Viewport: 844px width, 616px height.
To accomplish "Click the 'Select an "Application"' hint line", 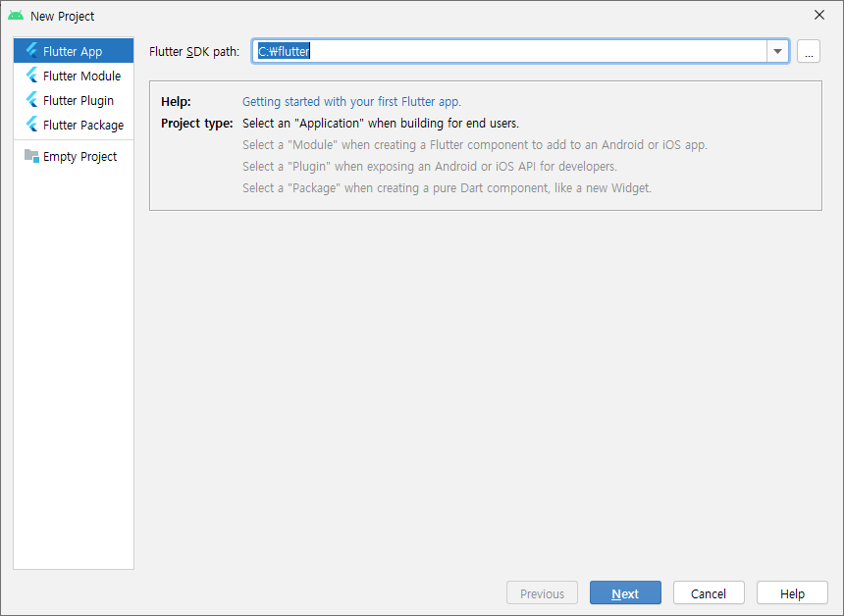I will (x=381, y=124).
